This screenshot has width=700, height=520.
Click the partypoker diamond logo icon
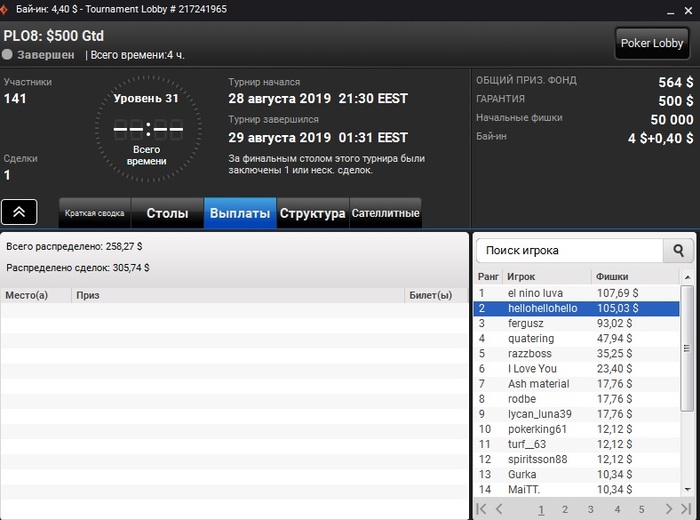click(4, 9)
